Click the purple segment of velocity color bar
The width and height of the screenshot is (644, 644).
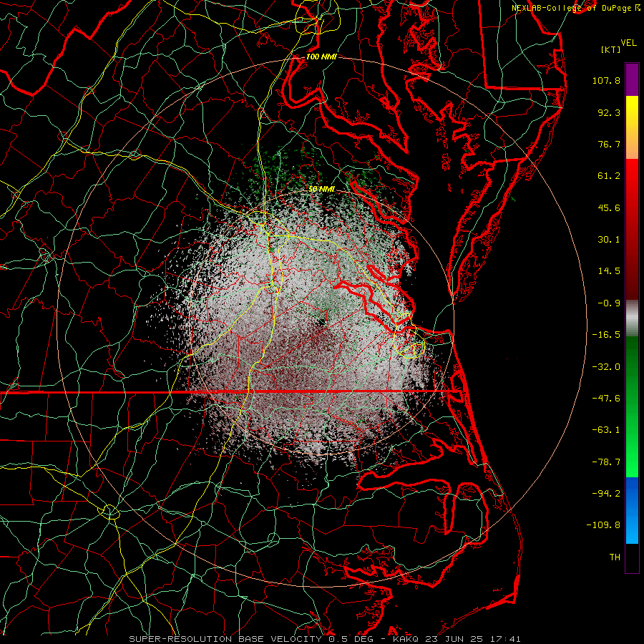632,79
